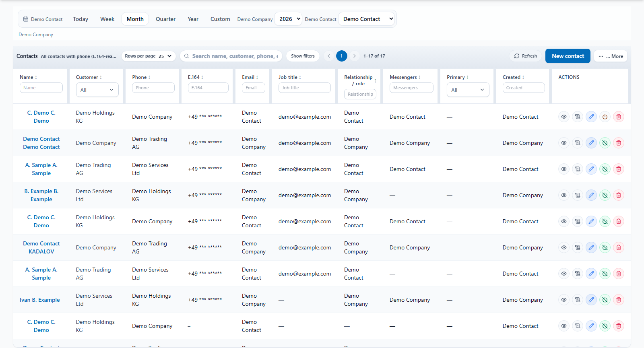Viewport: 644px width, 348px height.
Task: Open scroll icon in B. Example row
Action: click(x=578, y=195)
